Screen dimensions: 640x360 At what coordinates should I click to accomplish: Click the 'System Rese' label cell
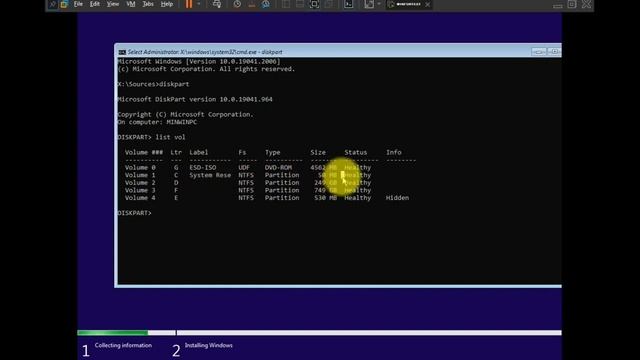[x=210, y=175]
